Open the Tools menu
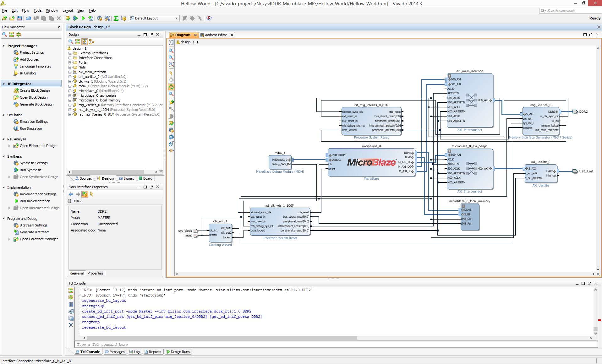This screenshot has width=602, height=364. [38, 10]
